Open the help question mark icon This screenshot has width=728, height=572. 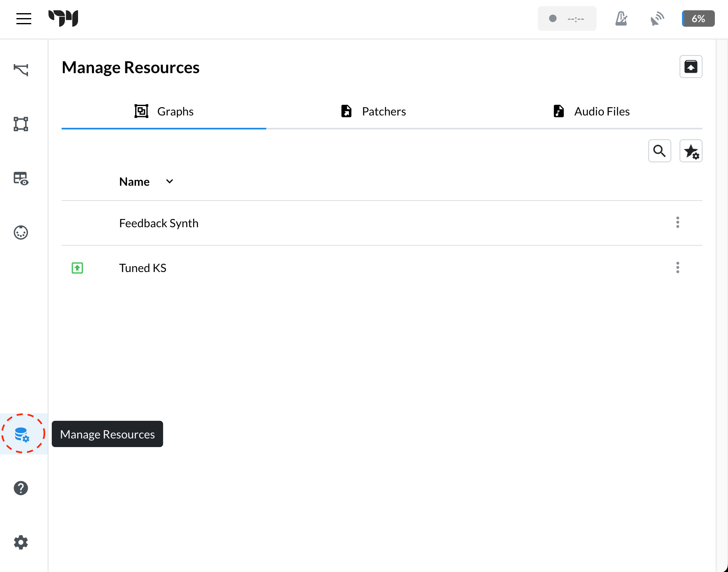pos(21,488)
